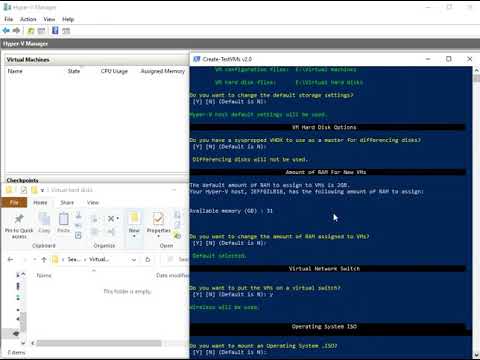Image resolution: width=480 pixels, height=360 pixels.
Task: Sort by Assigned Memory column
Action: pyautogui.click(x=163, y=71)
